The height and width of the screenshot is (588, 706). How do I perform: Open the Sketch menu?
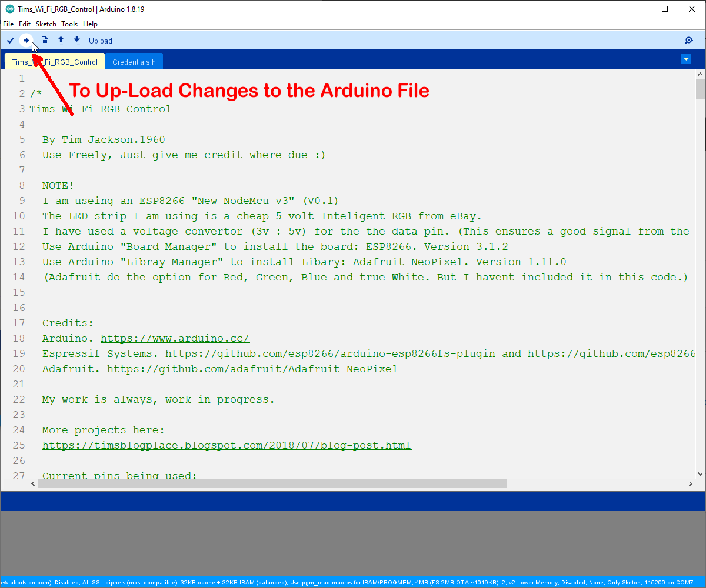pos(46,24)
